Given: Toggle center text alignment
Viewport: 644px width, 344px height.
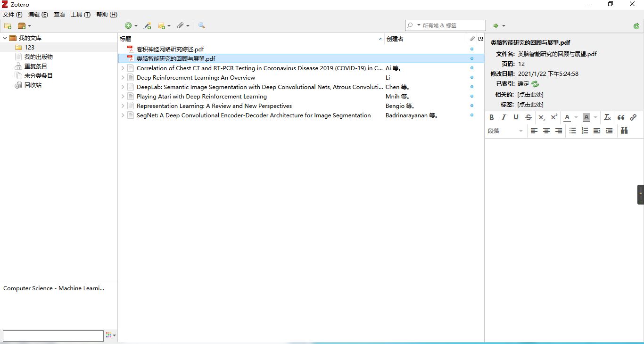Looking at the screenshot, I should tap(546, 131).
